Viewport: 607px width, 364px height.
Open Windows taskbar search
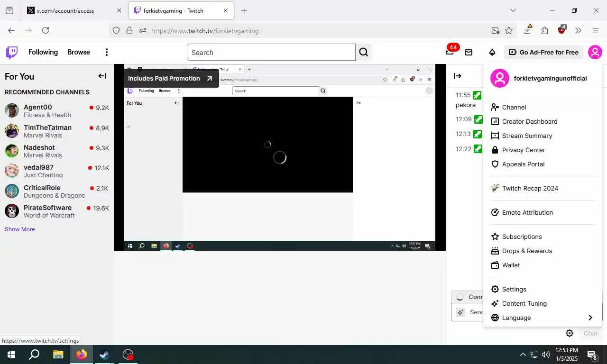click(34, 355)
